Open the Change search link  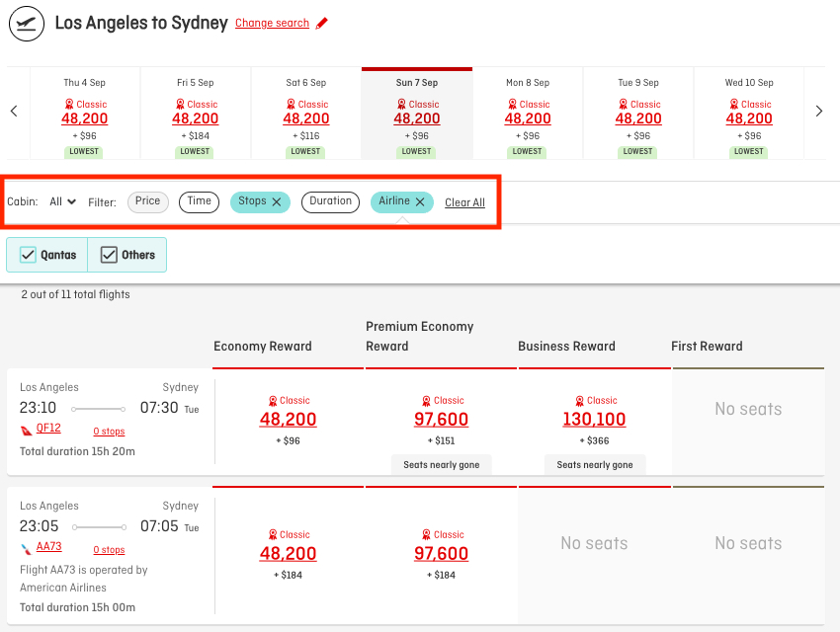[272, 23]
